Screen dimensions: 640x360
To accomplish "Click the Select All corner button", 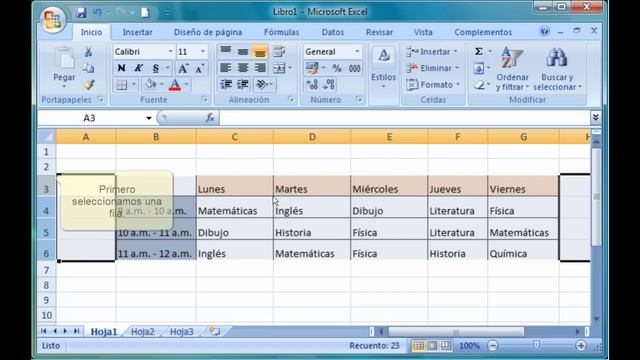I will coord(47,136).
